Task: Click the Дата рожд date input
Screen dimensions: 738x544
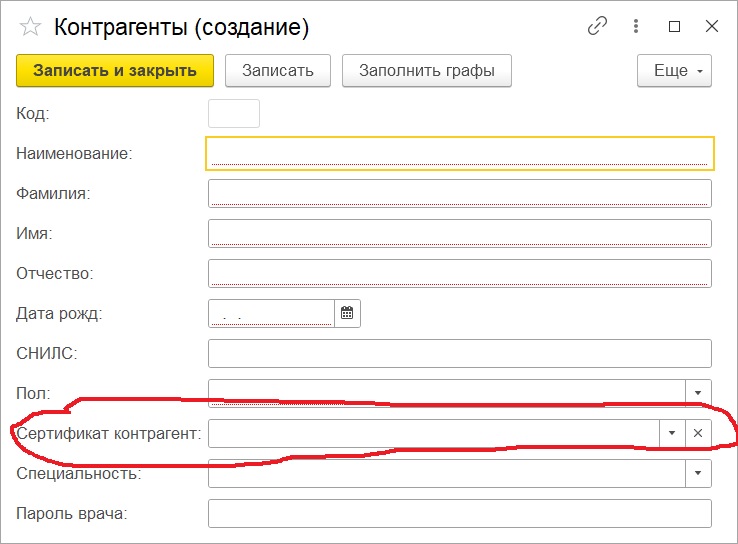Action: click(x=271, y=313)
